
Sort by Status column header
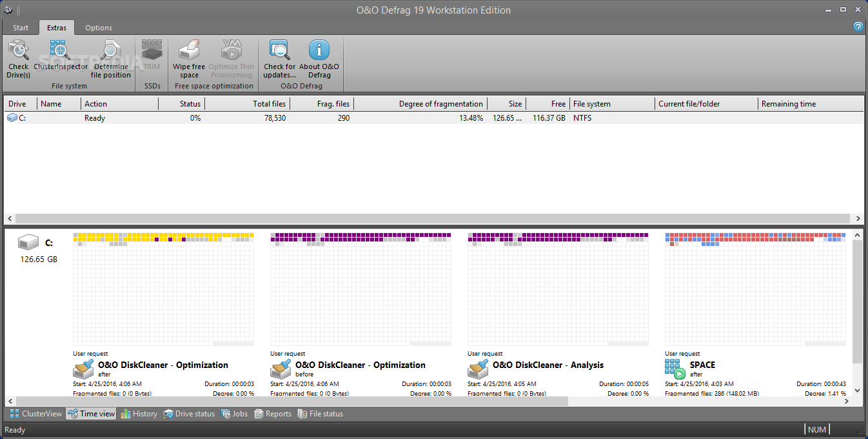[x=182, y=103]
